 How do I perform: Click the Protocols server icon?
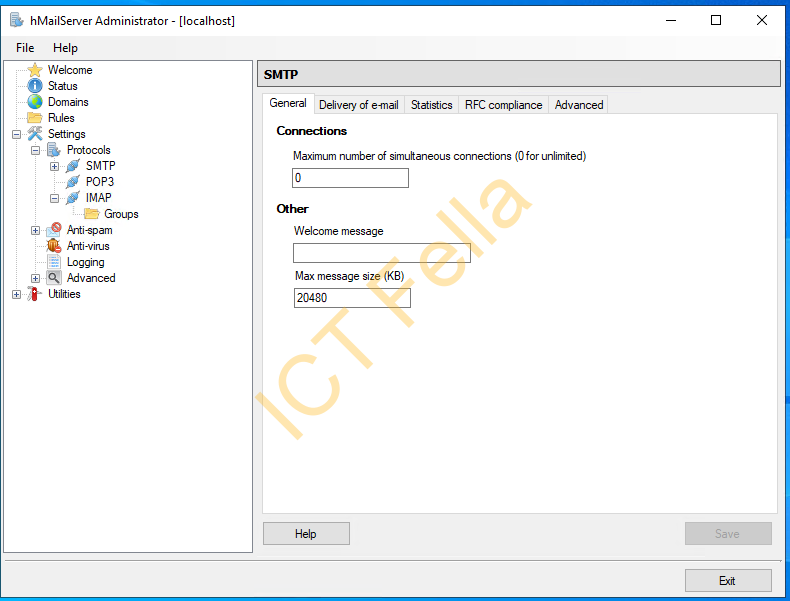point(54,150)
